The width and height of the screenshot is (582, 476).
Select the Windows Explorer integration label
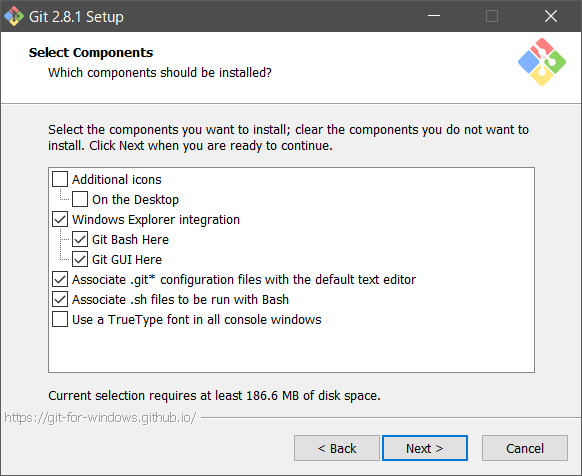pos(156,219)
